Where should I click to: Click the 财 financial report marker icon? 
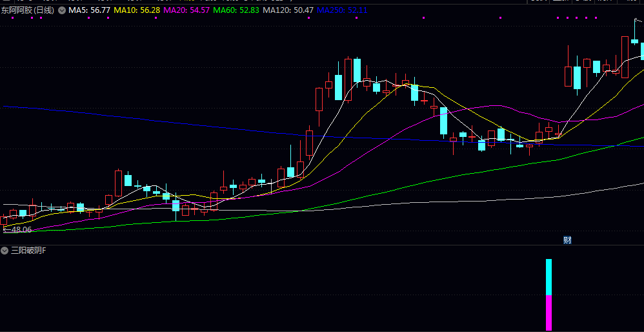[567, 240]
